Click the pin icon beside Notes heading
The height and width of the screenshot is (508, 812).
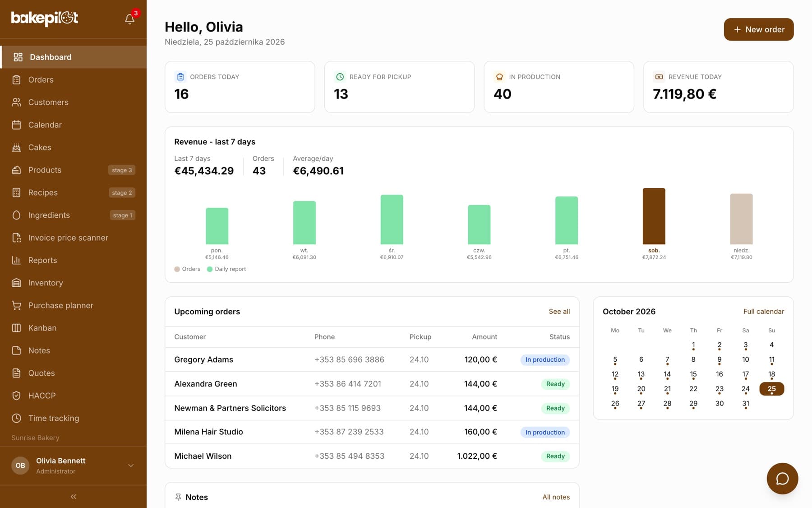click(x=178, y=497)
